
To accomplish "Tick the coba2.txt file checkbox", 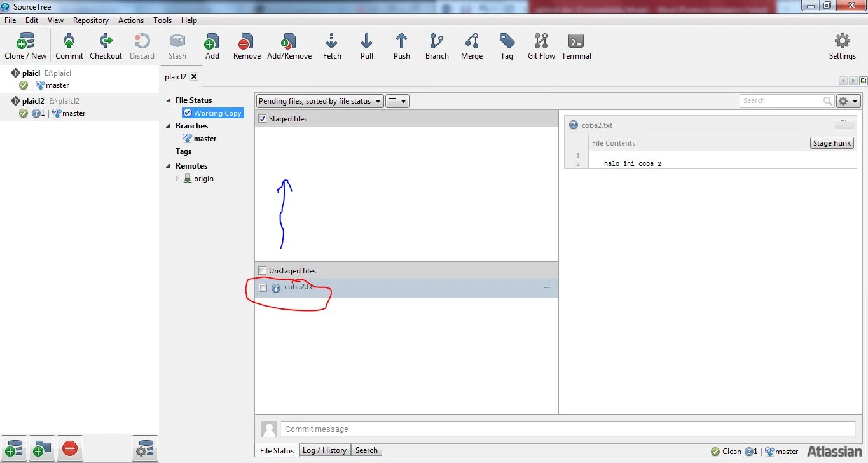I will coord(263,288).
